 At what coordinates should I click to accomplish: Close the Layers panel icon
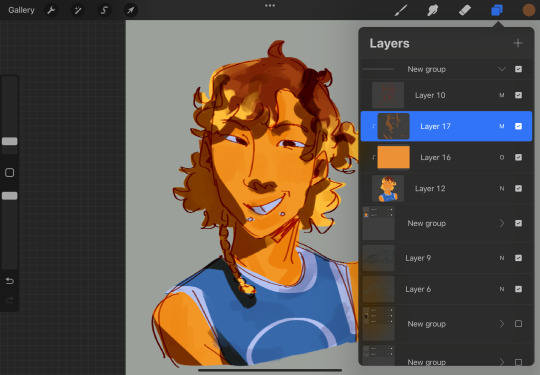497,10
